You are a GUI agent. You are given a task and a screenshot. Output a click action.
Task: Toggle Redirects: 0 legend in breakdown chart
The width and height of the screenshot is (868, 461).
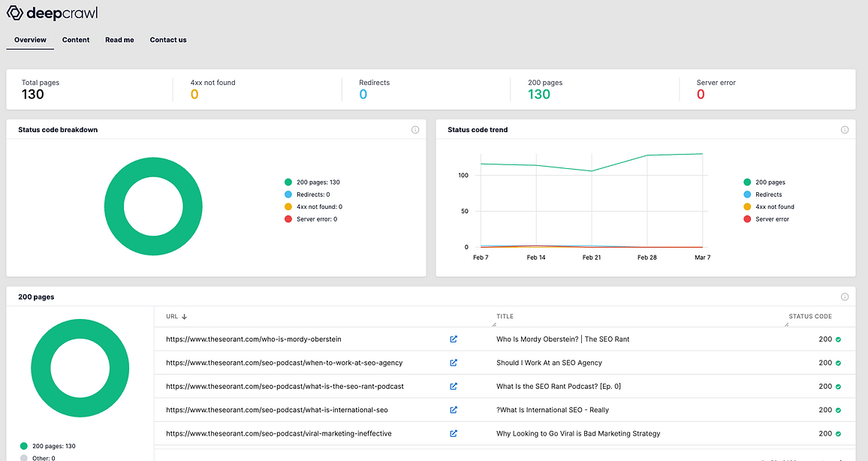(307, 194)
